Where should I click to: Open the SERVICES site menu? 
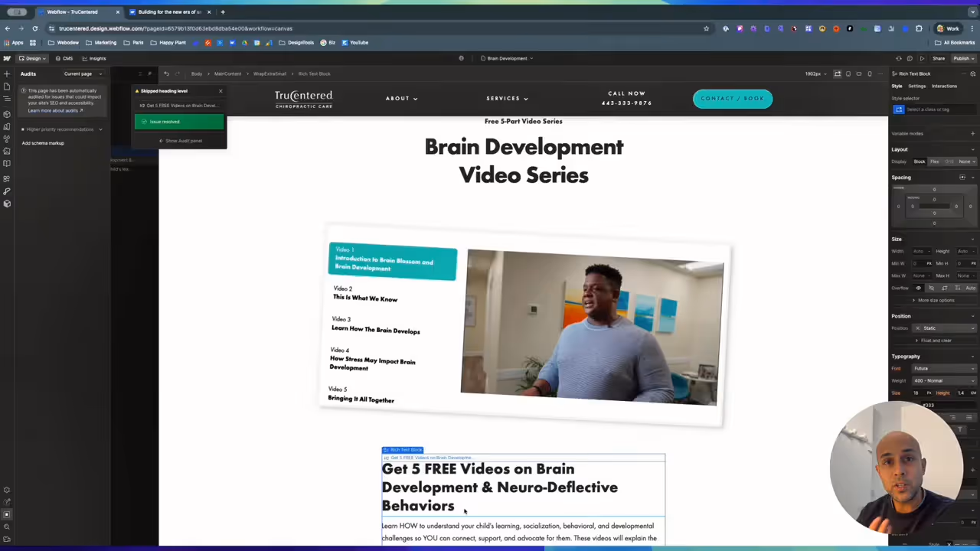click(x=507, y=99)
